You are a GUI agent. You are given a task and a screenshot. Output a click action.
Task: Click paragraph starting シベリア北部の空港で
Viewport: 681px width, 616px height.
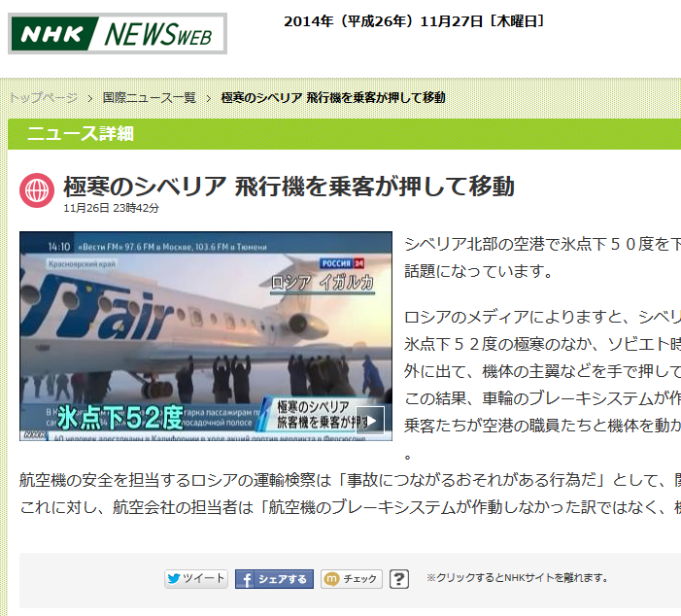coord(542,258)
